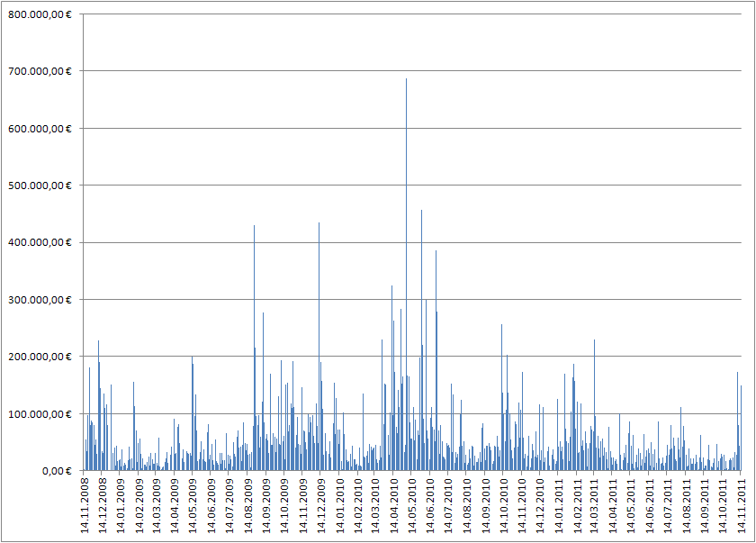Click the 14.08.2010 date label
Screen dimensions: 756x543
pyautogui.click(x=467, y=505)
